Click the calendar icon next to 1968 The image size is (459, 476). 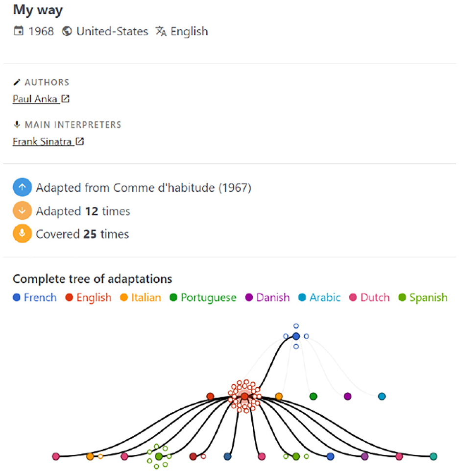(19, 31)
